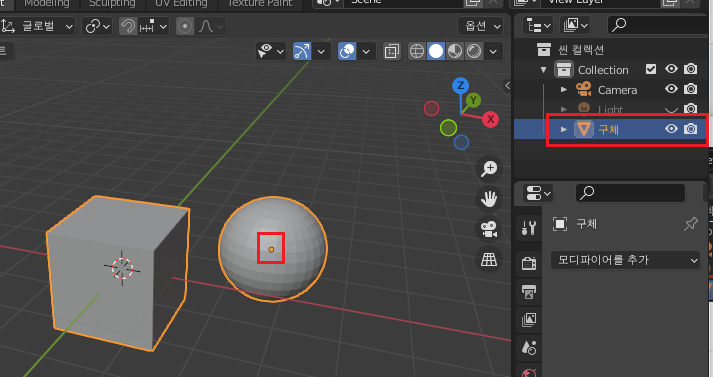The image size is (713, 377).
Task: Click the X axis on navigation gizmo
Action: pos(490,120)
